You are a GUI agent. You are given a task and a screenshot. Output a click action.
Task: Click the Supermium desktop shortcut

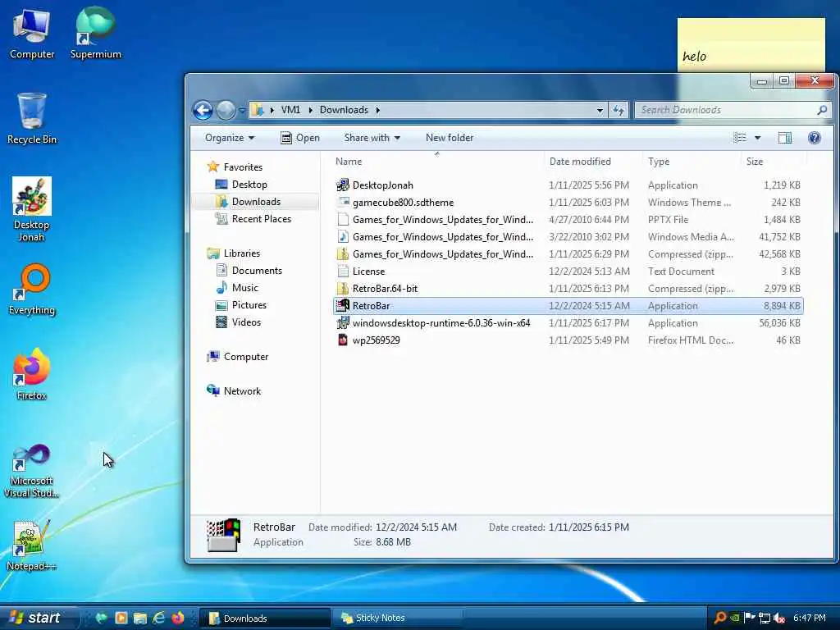click(x=95, y=33)
